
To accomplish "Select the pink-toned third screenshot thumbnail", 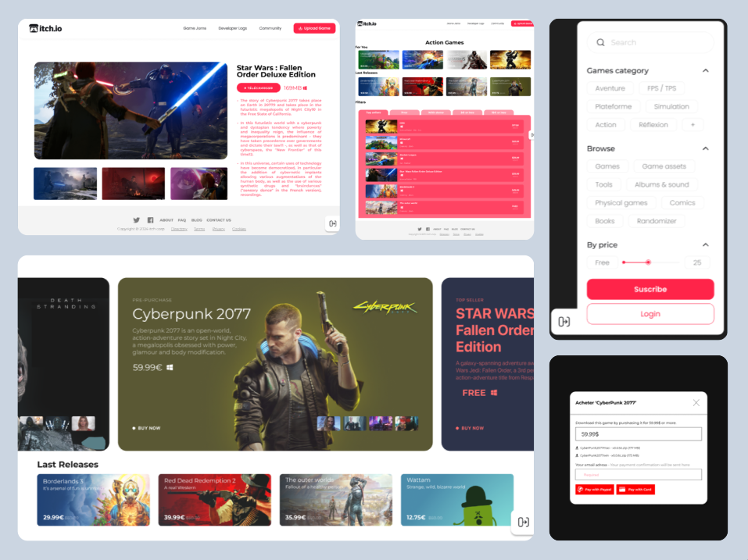I will [199, 184].
